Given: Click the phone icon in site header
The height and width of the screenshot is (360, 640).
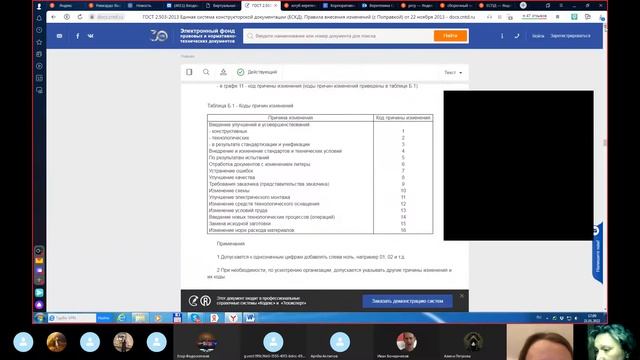Looking at the screenshot, I should [x=517, y=36].
